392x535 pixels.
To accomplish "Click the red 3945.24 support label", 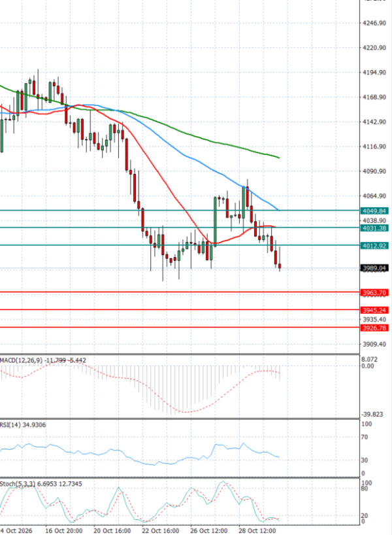I will (x=374, y=310).
